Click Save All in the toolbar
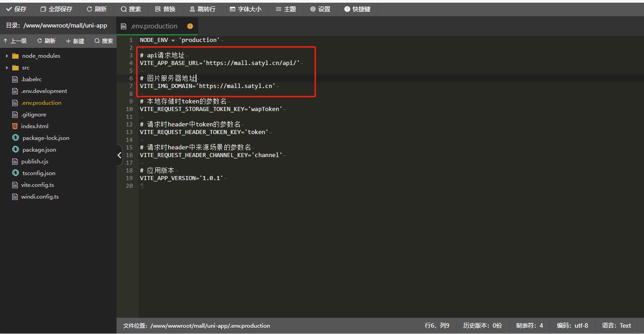Screen dimensions: 644x334 [56, 9]
